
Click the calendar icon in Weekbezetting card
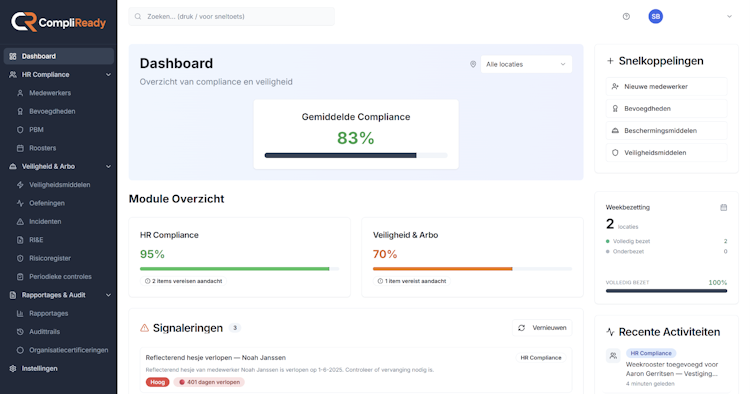point(723,208)
